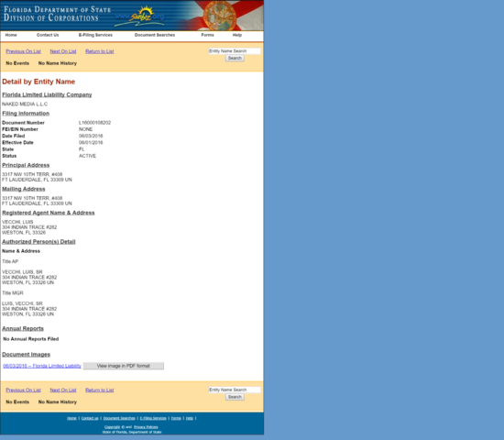Open the footer Home link
The height and width of the screenshot is (440, 504).
click(71, 418)
